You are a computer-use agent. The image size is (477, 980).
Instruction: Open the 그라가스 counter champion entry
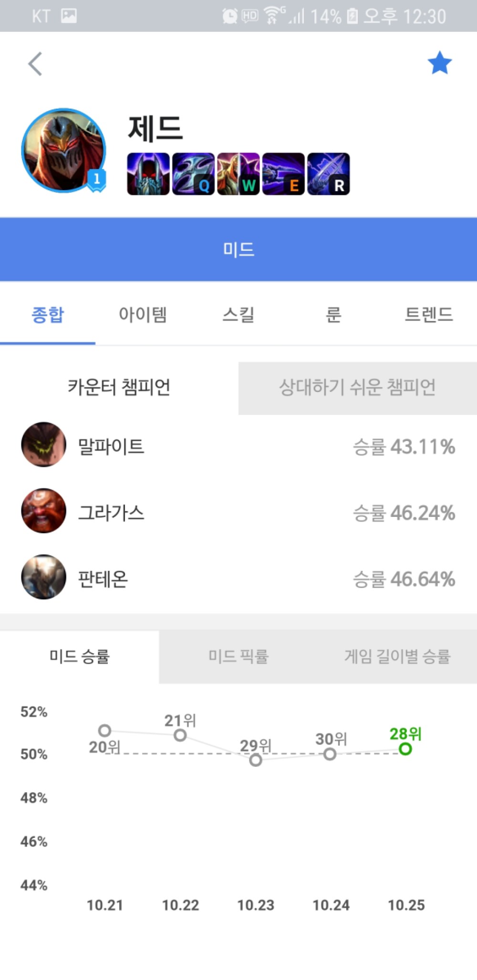238,511
